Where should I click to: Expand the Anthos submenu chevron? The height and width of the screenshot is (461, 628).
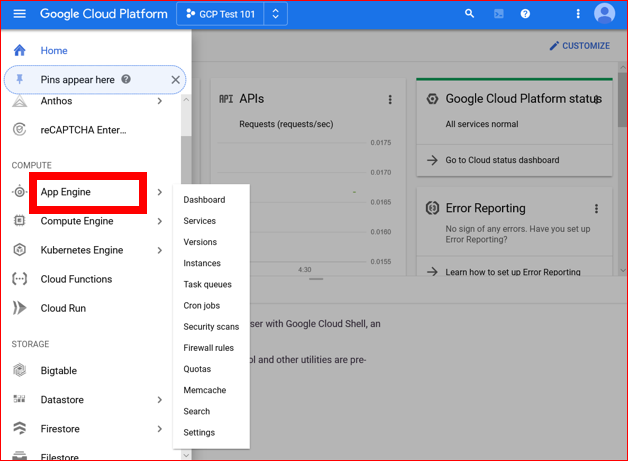coord(160,101)
